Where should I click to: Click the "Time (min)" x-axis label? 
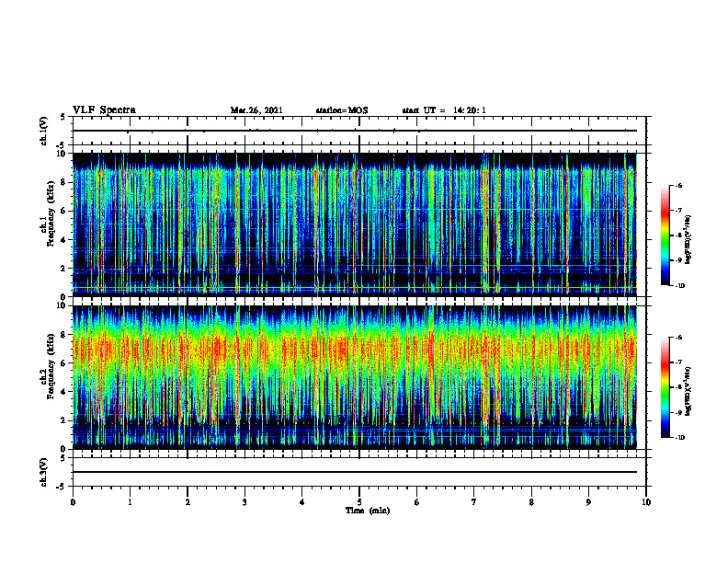[x=368, y=511]
